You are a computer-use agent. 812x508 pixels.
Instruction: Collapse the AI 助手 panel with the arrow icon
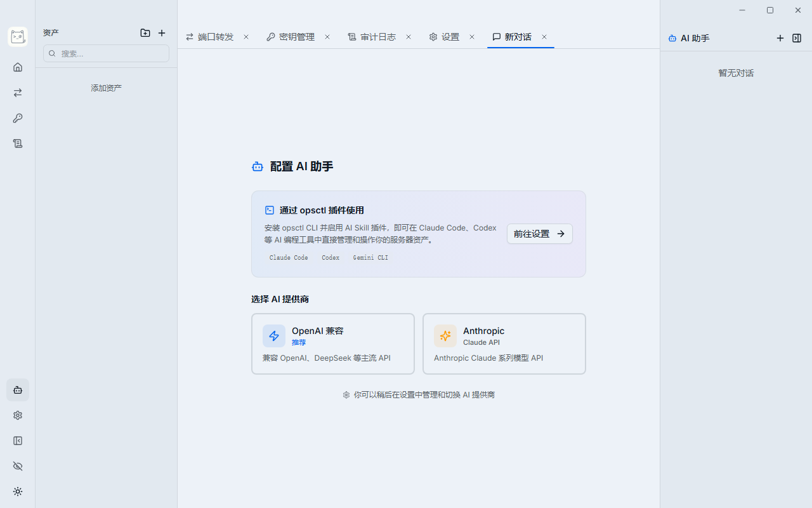(797, 38)
